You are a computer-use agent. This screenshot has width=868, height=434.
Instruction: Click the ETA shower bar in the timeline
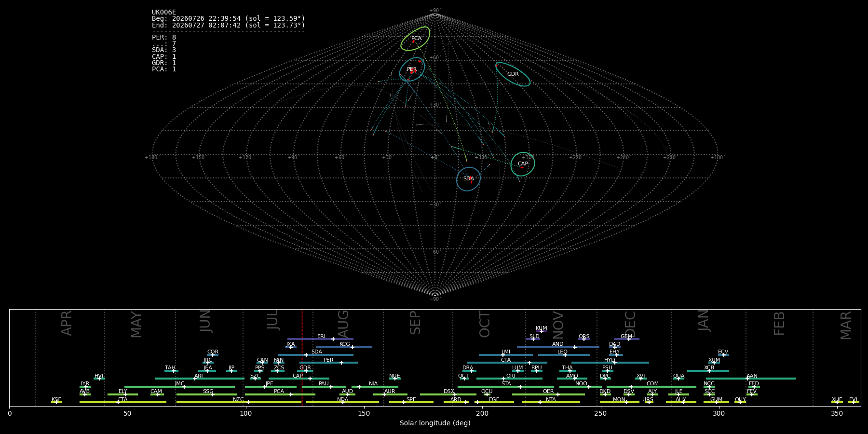point(123,402)
